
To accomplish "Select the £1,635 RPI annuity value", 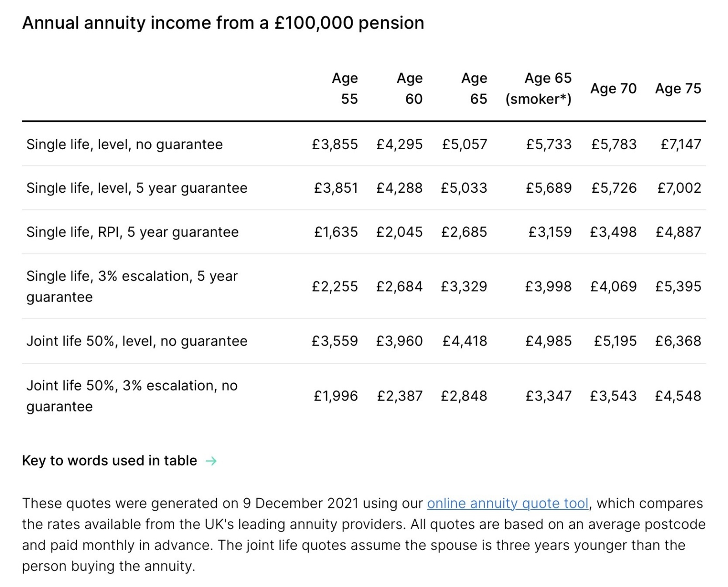I will tap(336, 232).
